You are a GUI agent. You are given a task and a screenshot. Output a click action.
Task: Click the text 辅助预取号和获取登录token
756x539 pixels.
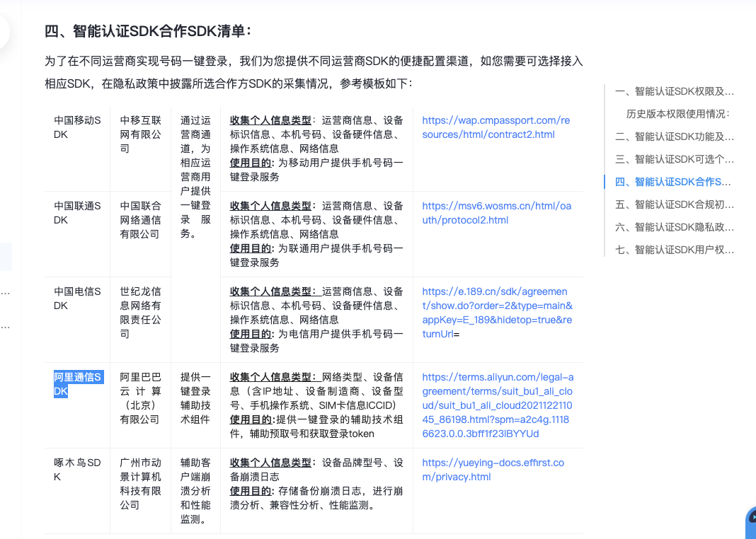point(311,434)
